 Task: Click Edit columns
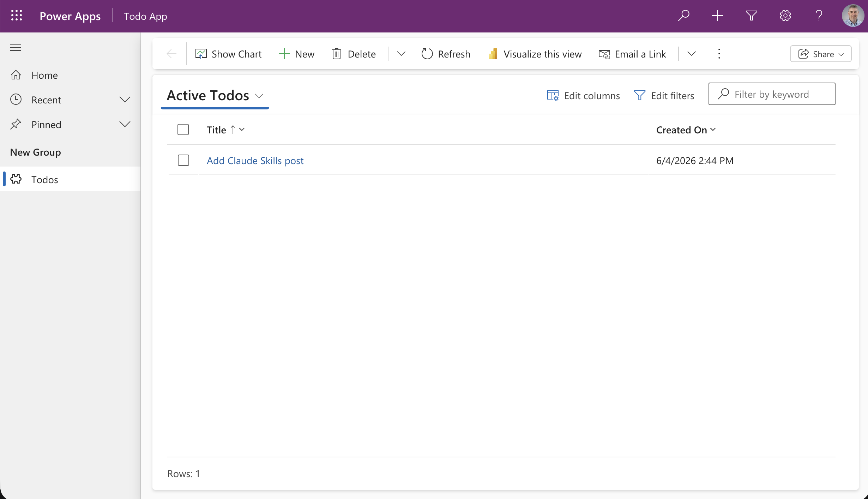583,96
